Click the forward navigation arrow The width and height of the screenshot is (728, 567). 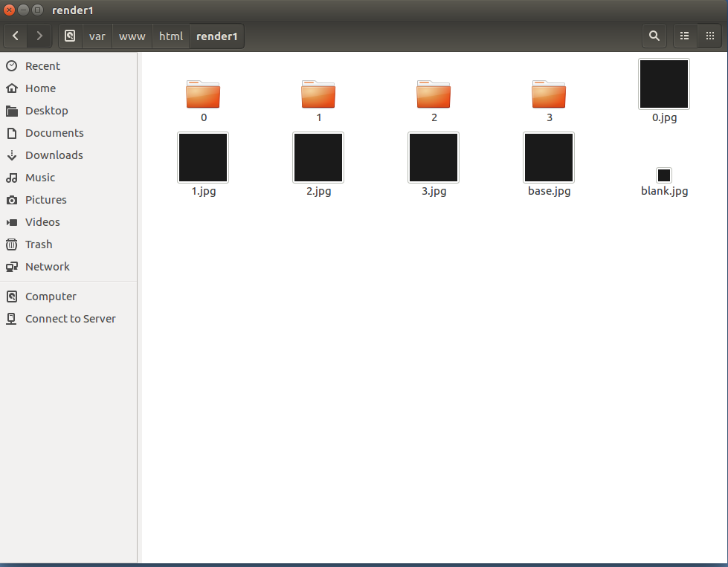coord(39,36)
